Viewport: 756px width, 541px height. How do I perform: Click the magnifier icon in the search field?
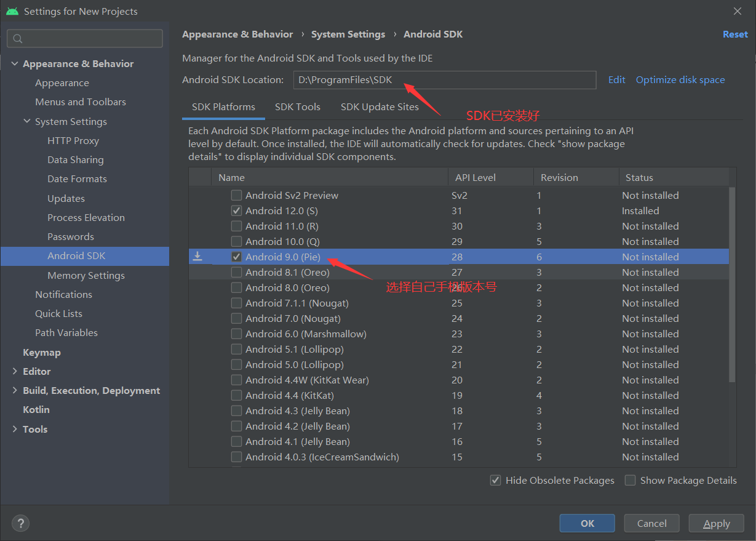(x=17, y=38)
